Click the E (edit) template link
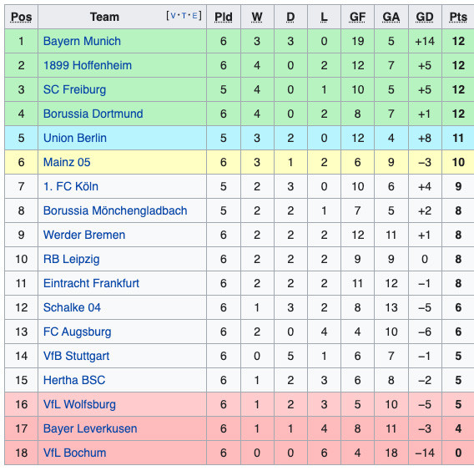Screen dimensions: 474x476 194,16
